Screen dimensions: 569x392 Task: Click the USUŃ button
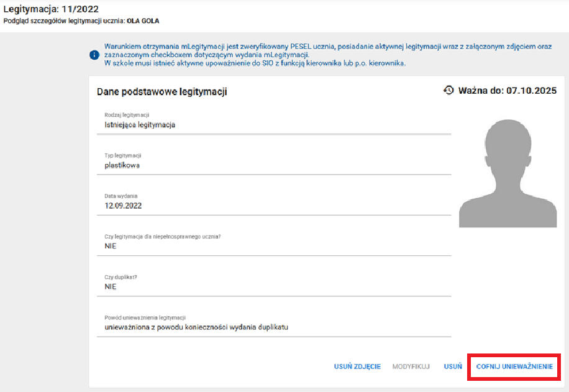[453, 367]
